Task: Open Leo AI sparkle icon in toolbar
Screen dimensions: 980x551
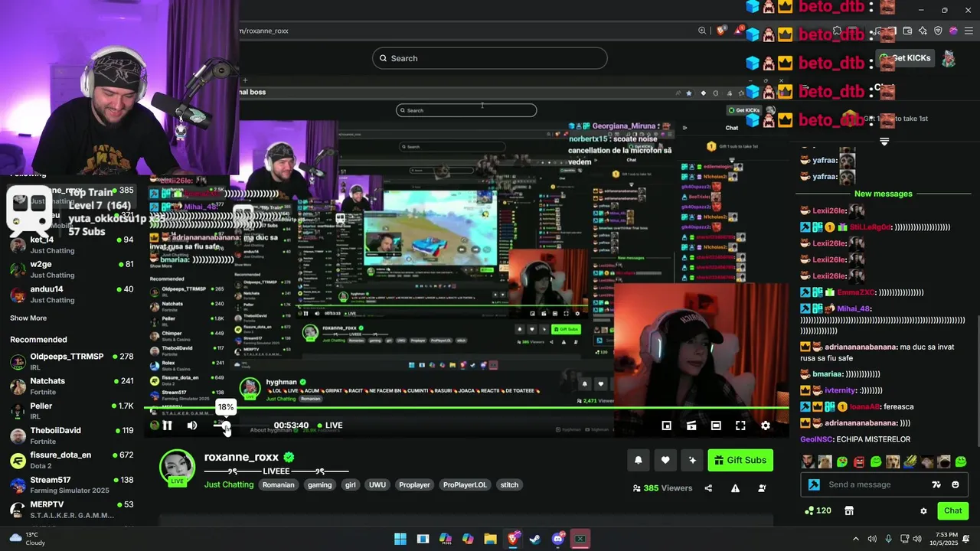Action: [923, 31]
